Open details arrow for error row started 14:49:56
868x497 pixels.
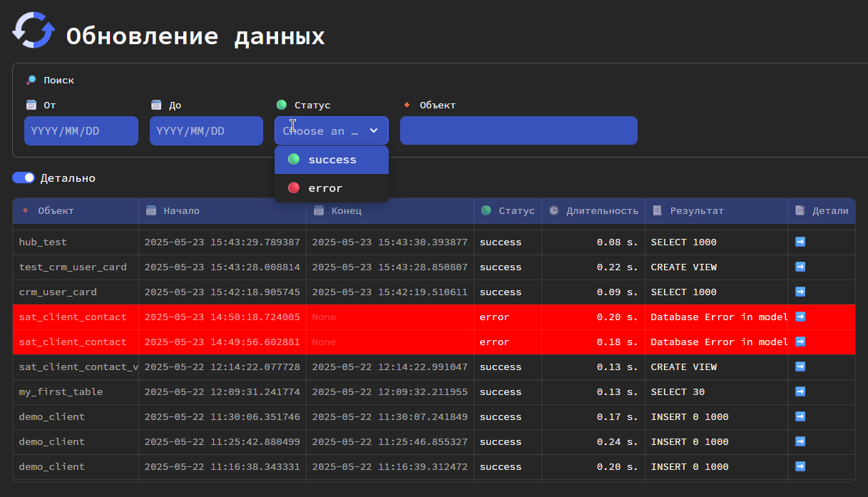(800, 342)
